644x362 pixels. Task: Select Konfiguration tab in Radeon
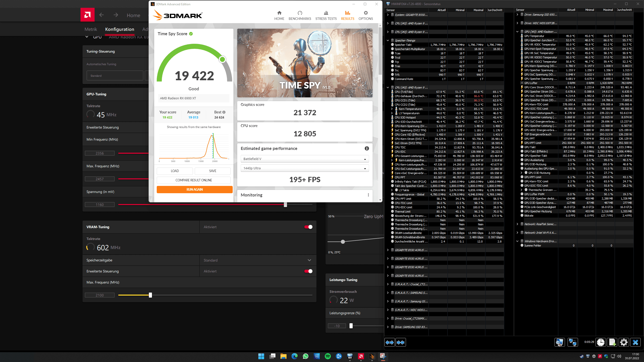tap(119, 29)
